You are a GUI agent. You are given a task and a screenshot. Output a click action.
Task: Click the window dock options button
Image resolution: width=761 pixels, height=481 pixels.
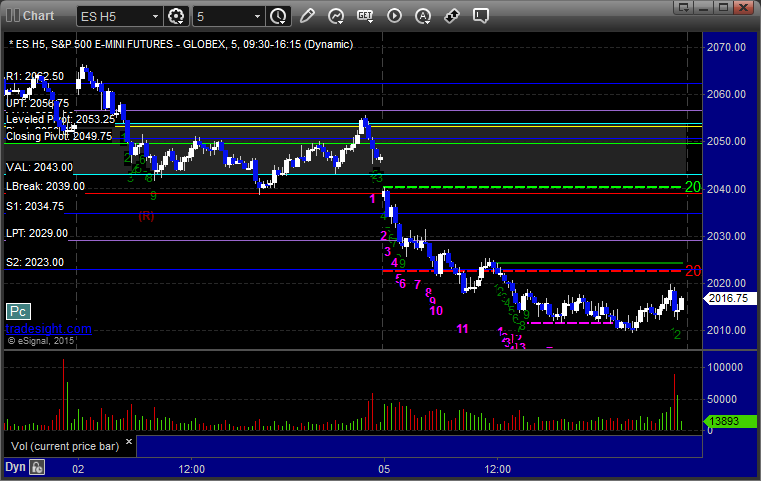684,7
